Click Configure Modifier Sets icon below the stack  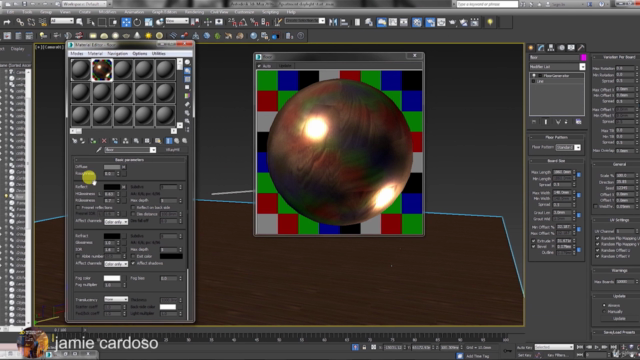pos(578,122)
